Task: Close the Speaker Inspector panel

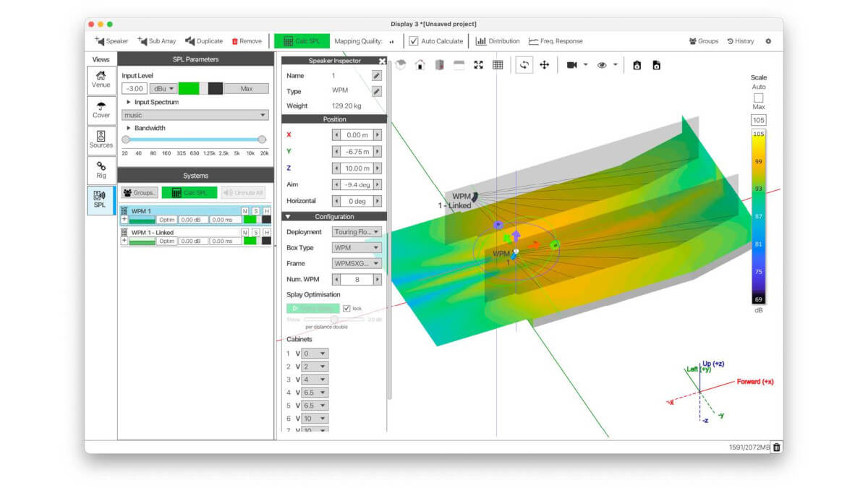Action: point(382,61)
